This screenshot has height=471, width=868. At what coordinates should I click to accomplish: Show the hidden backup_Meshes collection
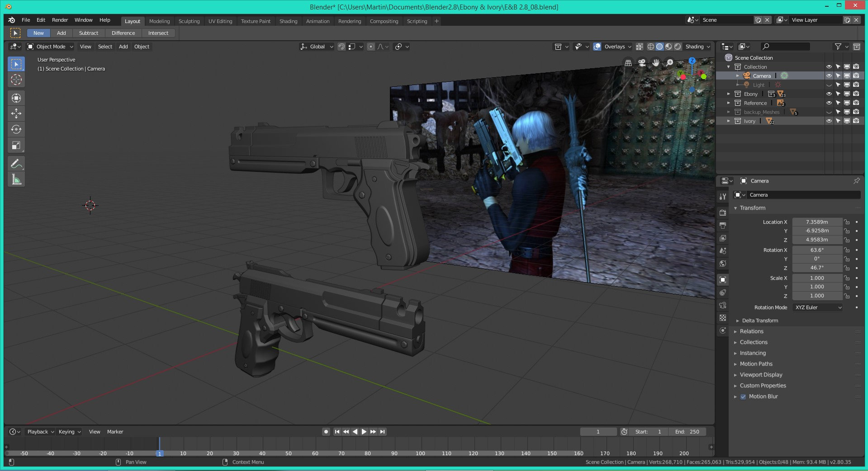coord(829,112)
